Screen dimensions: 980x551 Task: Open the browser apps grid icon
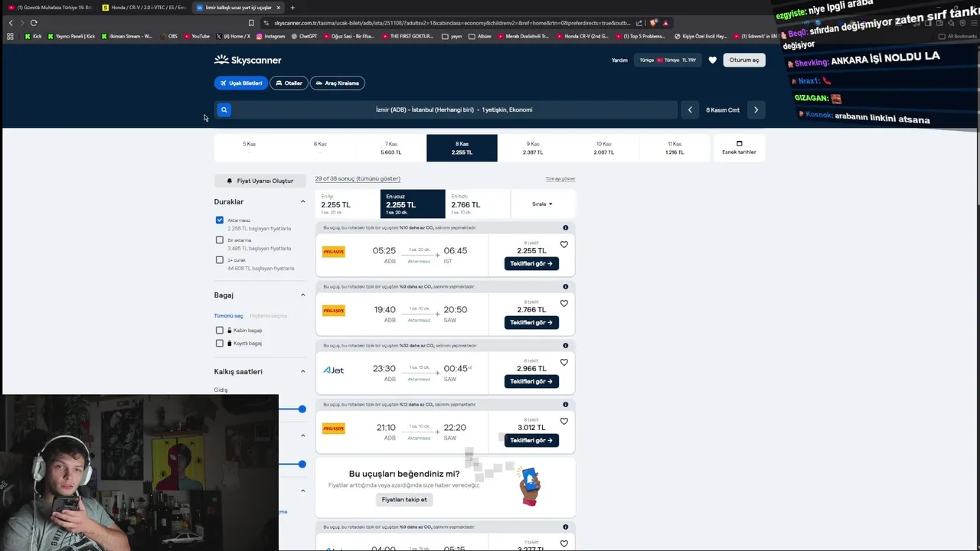coord(10,36)
